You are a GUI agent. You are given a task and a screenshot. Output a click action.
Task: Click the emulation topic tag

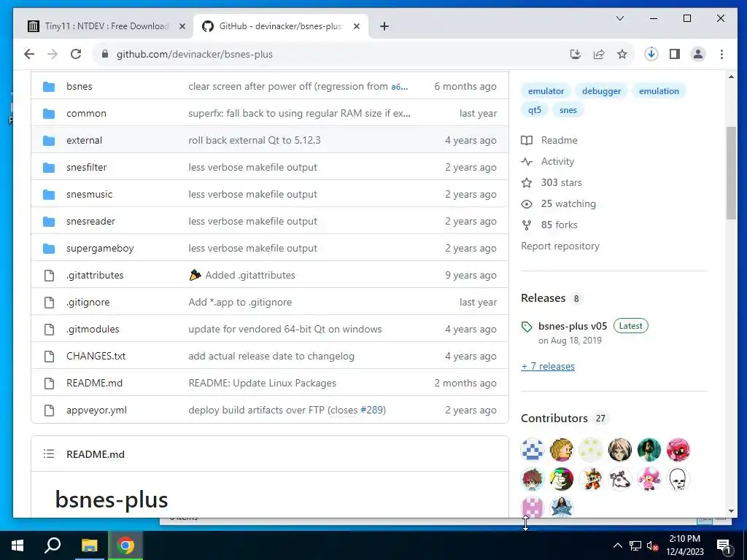(x=659, y=91)
